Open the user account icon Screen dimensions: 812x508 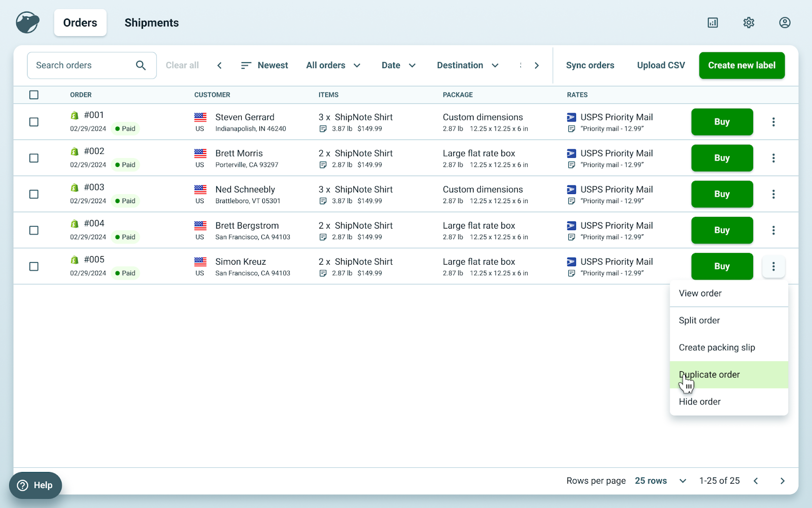click(785, 22)
